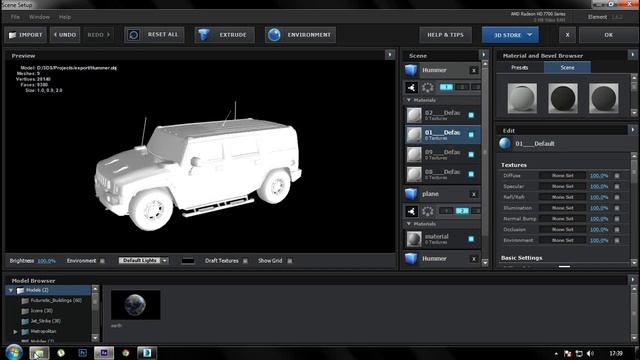
Task: Toggle the 08___Default material checkbox
Action: [x=471, y=174]
